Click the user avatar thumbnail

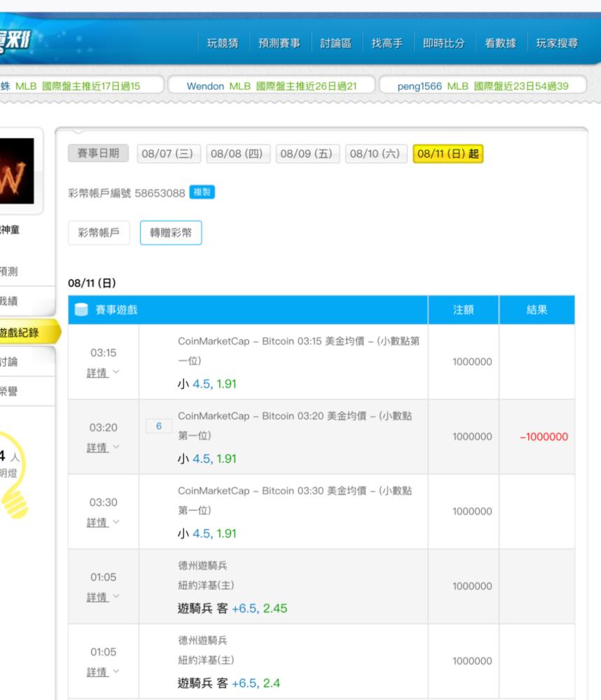pyautogui.click(x=18, y=171)
